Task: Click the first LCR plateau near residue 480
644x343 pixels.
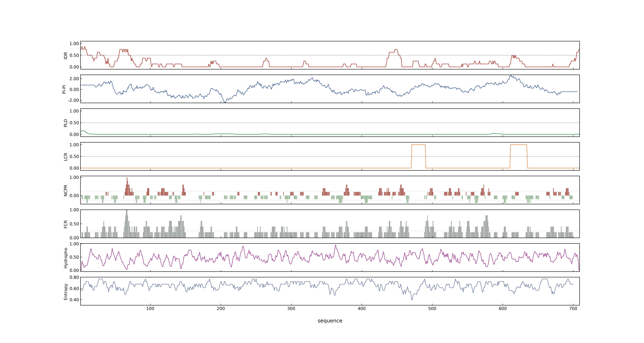Action: click(419, 145)
